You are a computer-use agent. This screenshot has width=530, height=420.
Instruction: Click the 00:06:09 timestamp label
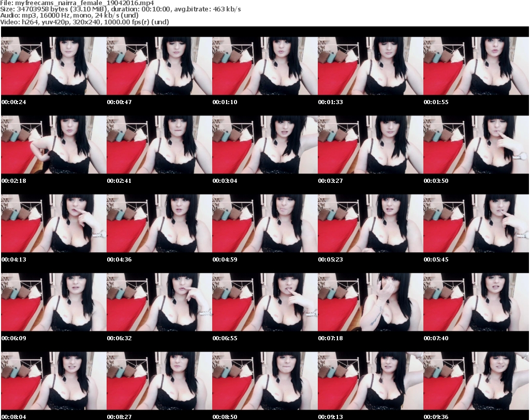[14, 338]
